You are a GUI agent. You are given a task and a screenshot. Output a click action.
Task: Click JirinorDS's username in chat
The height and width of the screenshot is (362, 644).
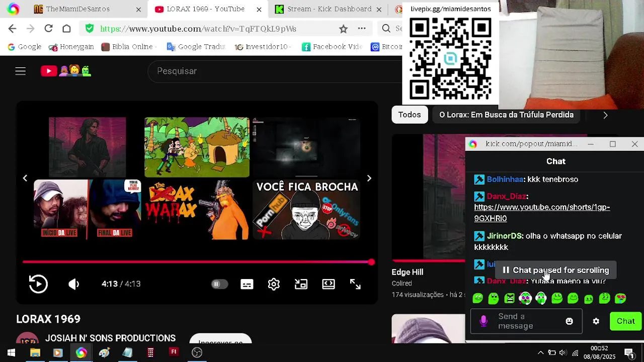click(x=504, y=236)
